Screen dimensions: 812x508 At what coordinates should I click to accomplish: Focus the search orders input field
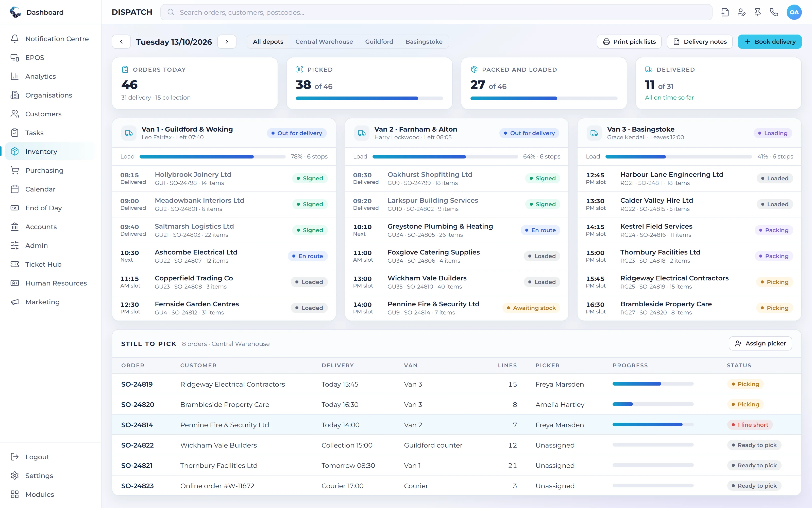(x=436, y=12)
